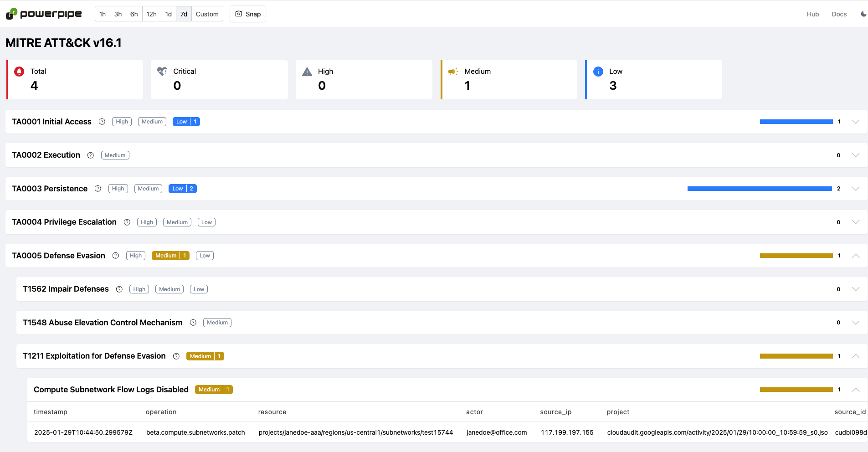Image resolution: width=868 pixels, height=452 pixels.
Task: Toggle High filter on TA0004 Privilege Escalation
Action: (147, 222)
